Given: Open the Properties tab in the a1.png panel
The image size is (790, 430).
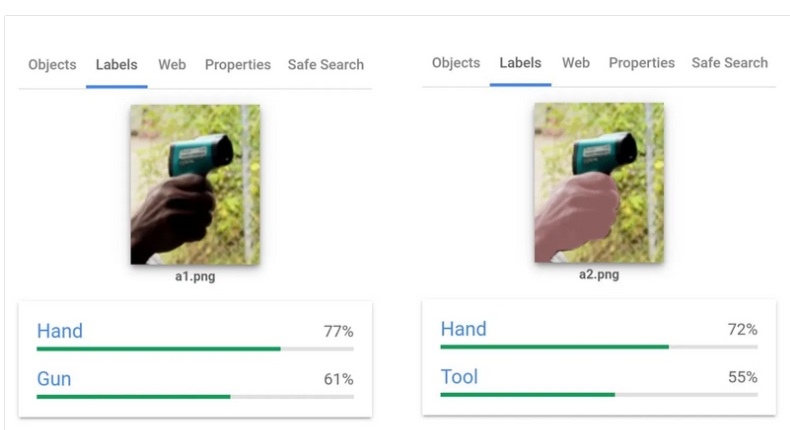Looking at the screenshot, I should 238,65.
